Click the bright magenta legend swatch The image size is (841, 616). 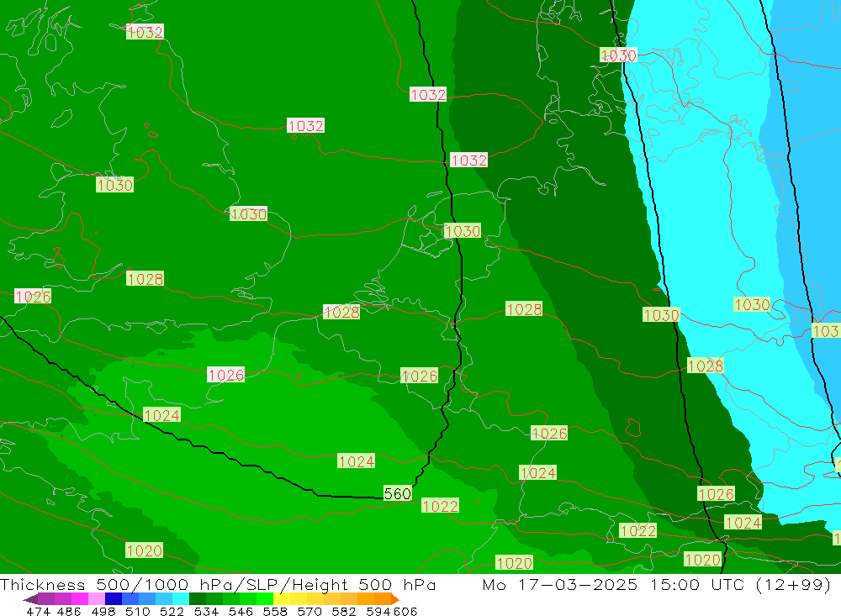tap(80, 598)
